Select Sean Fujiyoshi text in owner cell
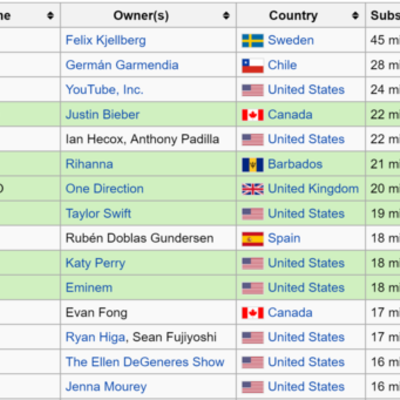Image resolution: width=400 pixels, height=400 pixels. [174, 337]
